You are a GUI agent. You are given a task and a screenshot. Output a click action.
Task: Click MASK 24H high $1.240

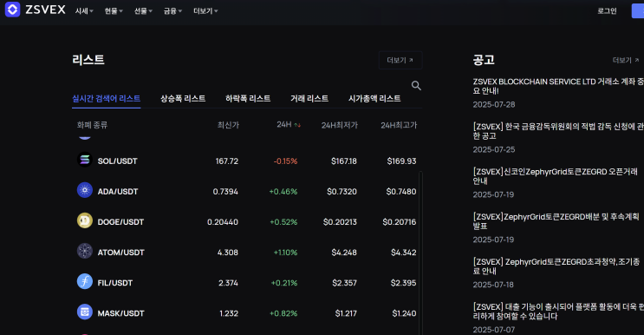404,313
